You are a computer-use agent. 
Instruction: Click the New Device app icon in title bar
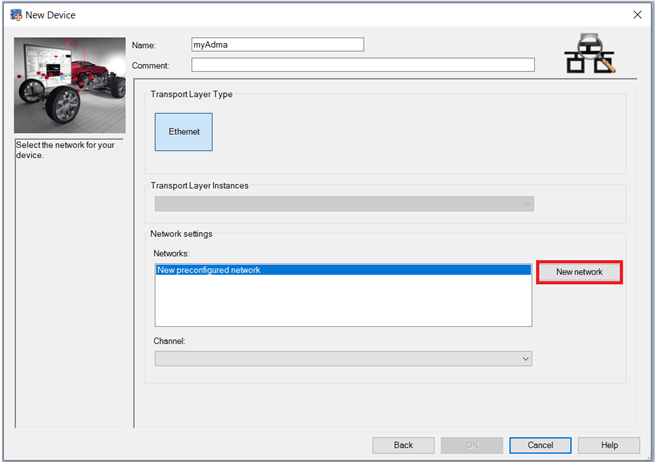click(16, 15)
